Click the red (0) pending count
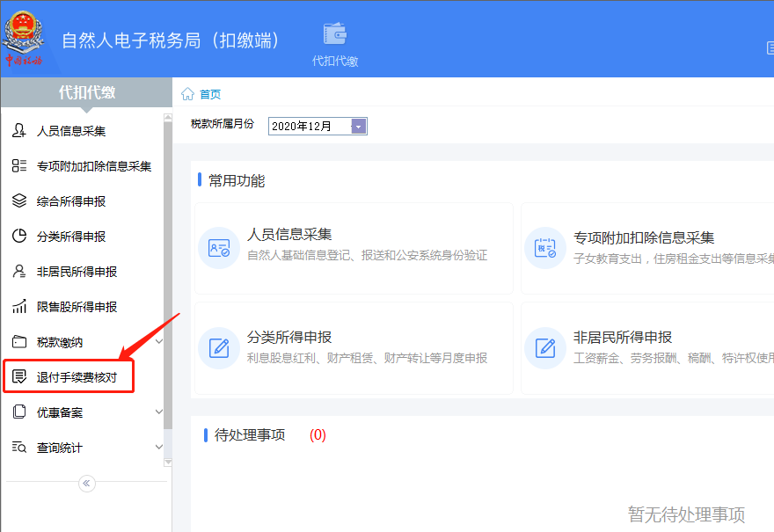Screen dimensions: 774x532 pyautogui.click(x=318, y=434)
